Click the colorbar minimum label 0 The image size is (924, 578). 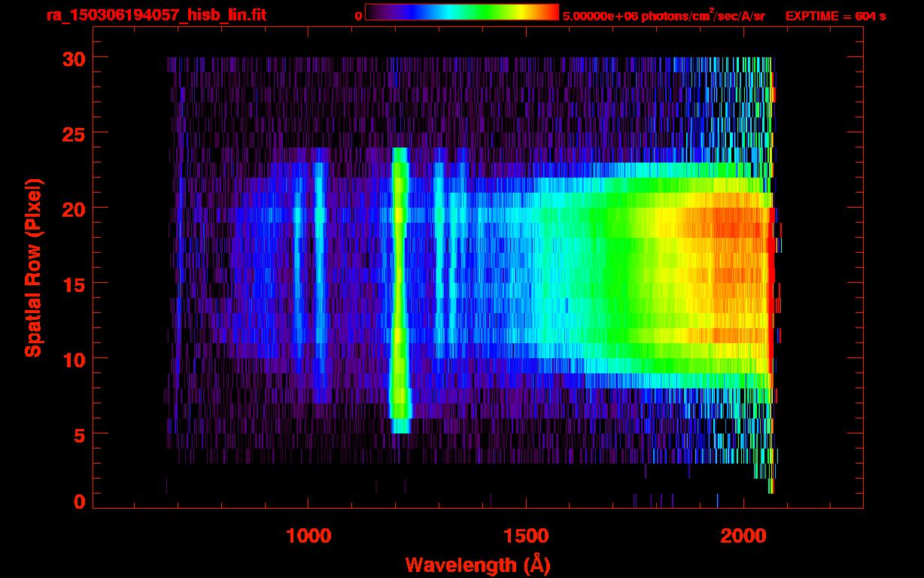coord(358,17)
